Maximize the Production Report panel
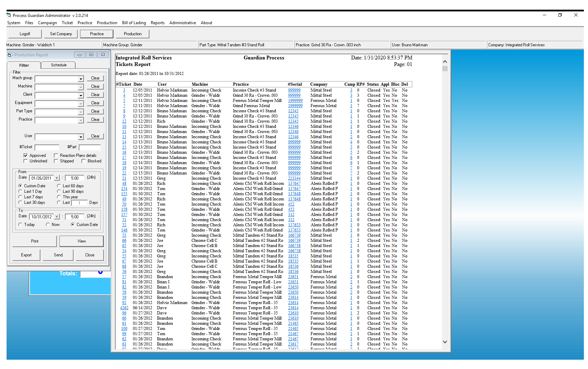 tap(91, 55)
